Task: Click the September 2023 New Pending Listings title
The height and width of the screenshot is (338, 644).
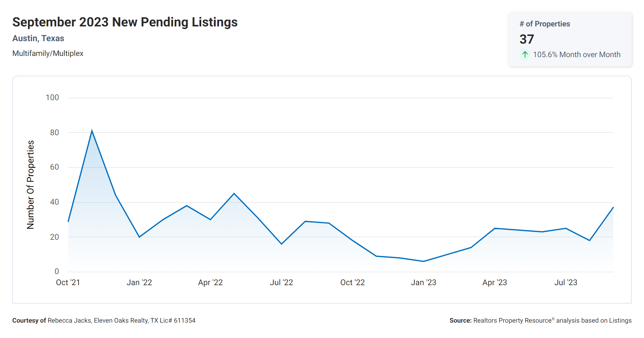Action: (125, 22)
